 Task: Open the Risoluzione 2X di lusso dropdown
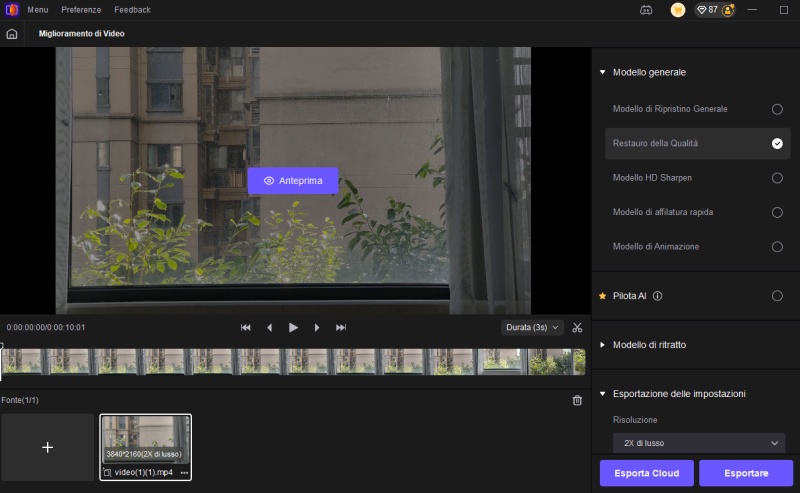[x=698, y=443]
